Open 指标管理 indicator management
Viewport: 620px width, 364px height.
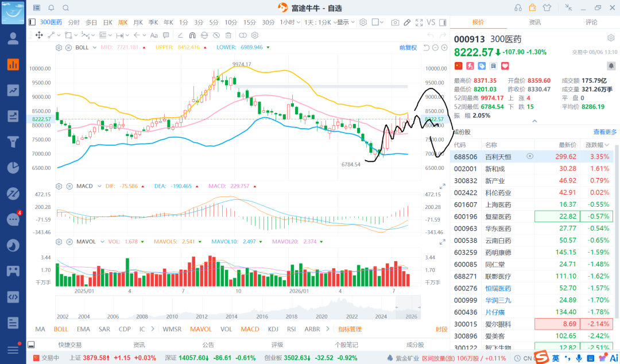point(350,329)
